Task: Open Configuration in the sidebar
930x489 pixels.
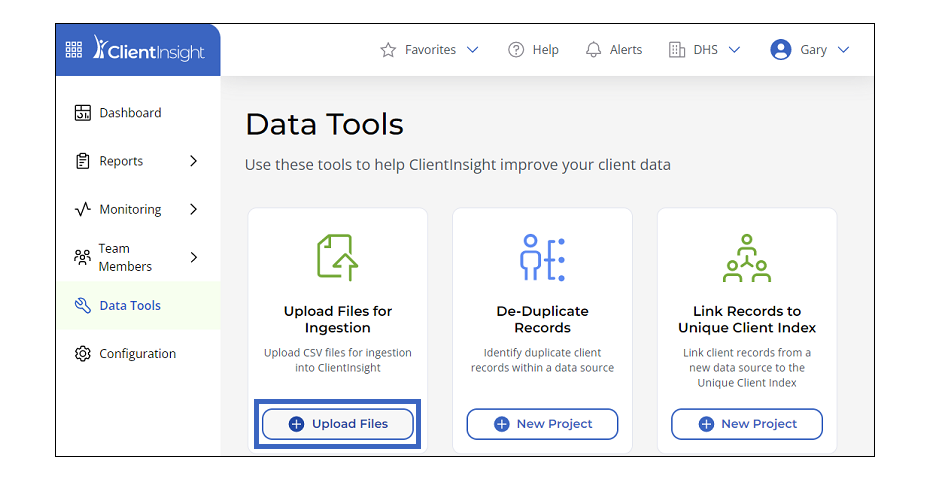Action: click(x=137, y=354)
